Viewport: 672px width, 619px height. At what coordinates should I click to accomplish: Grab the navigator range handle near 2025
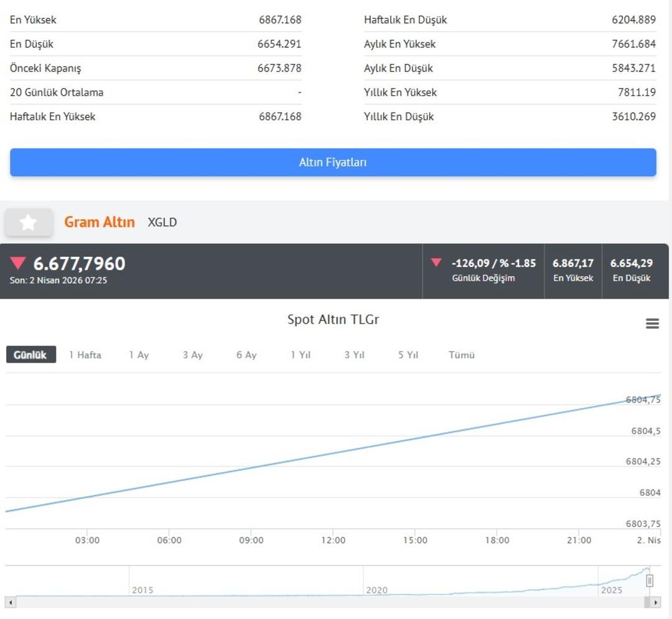649,581
